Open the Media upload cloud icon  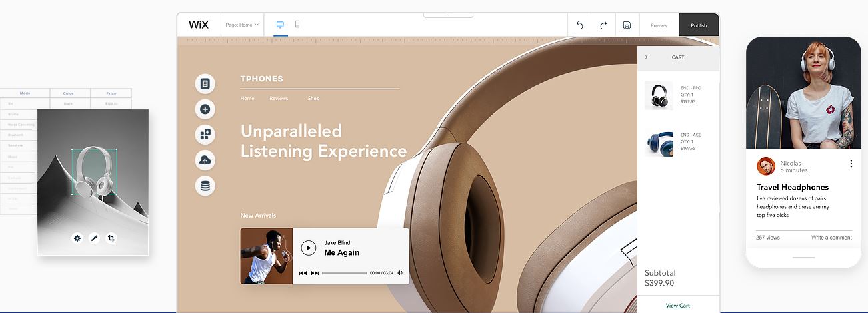(x=205, y=160)
